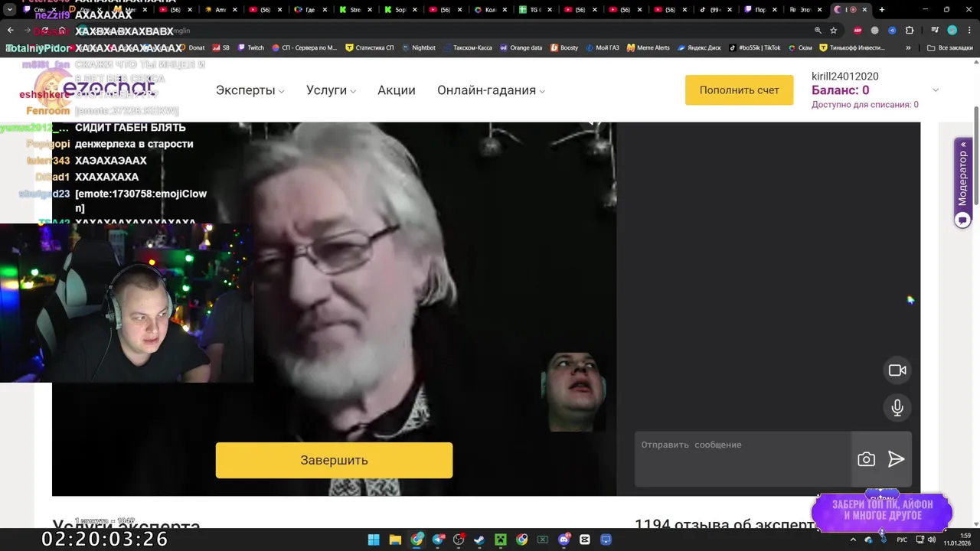Open a new browser tab with plus
Viewport: 980px width, 551px height.
[x=882, y=10]
